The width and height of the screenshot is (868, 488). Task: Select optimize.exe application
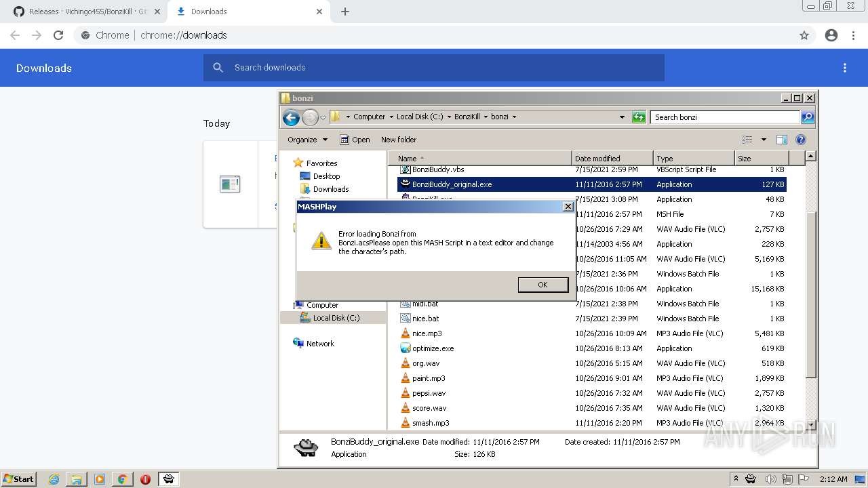click(433, 348)
